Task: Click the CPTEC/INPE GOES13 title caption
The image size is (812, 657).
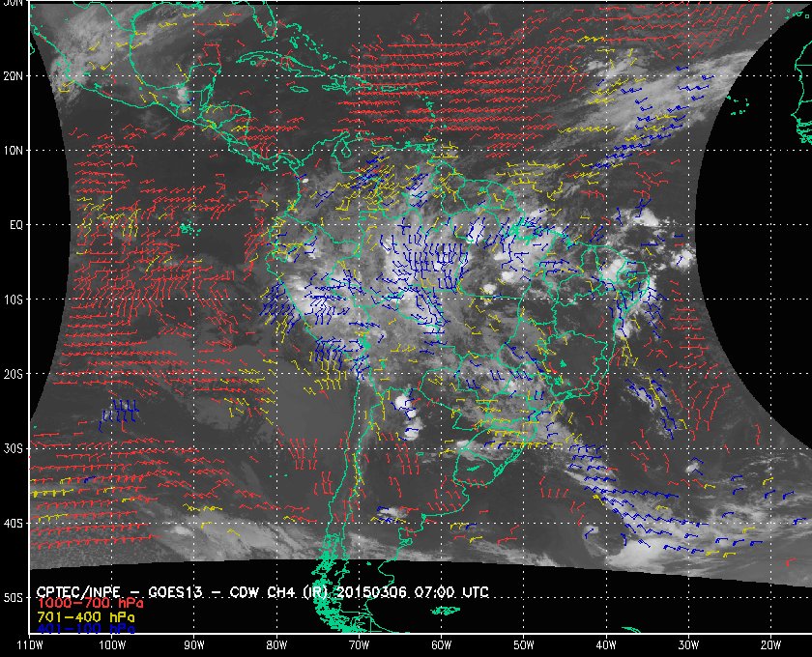Action: (263, 592)
